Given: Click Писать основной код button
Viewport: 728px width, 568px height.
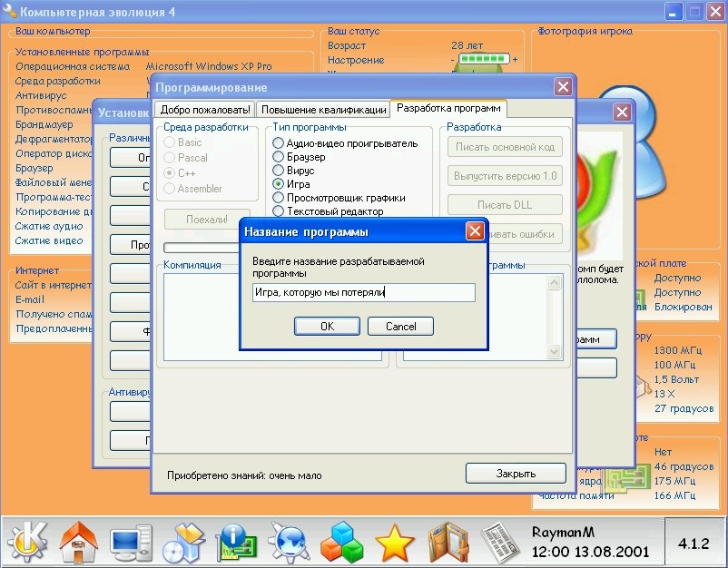Looking at the screenshot, I should click(x=505, y=147).
